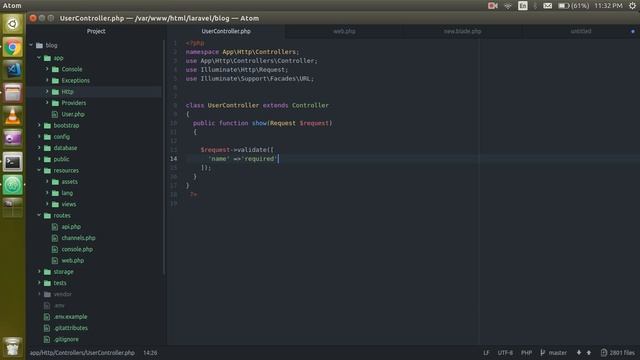This screenshot has height=360, width=640.
Task: Open console.php in the tree
Action: click(77, 249)
